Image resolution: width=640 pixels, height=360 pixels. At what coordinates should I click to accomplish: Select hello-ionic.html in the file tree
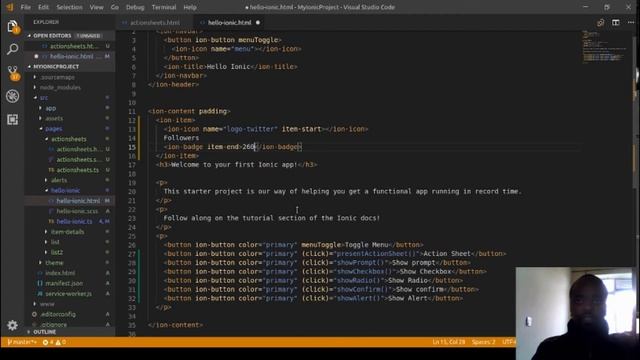click(69, 201)
